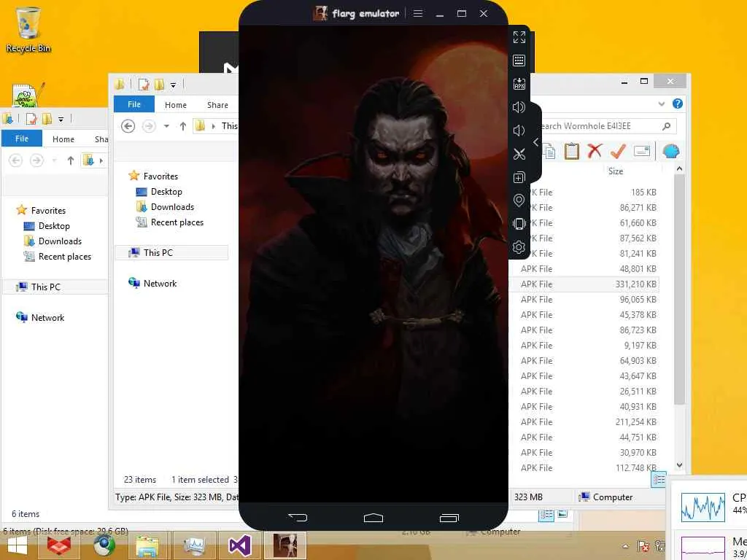The height and width of the screenshot is (560, 747).
Task: Click the file list scroll up arrow
Action: click(x=679, y=168)
